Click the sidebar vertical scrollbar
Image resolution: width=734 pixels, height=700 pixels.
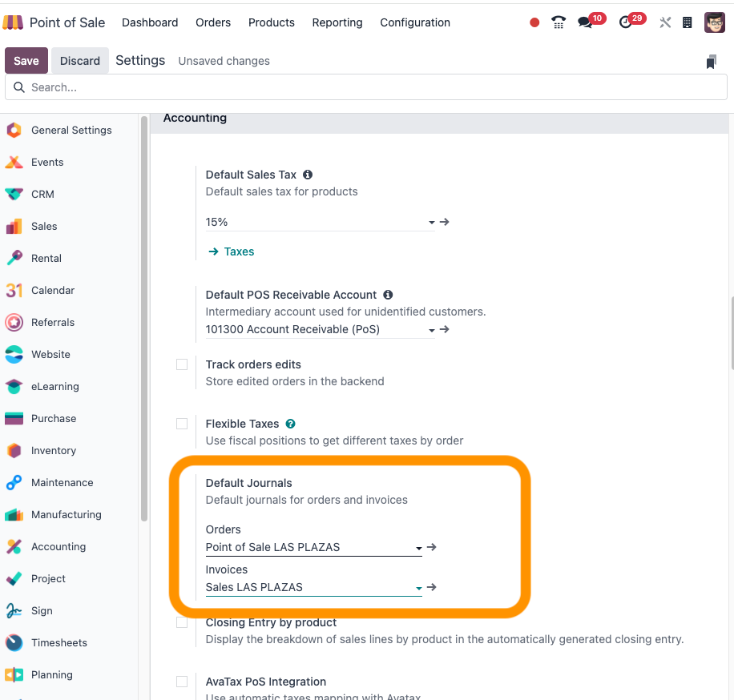[x=144, y=318]
